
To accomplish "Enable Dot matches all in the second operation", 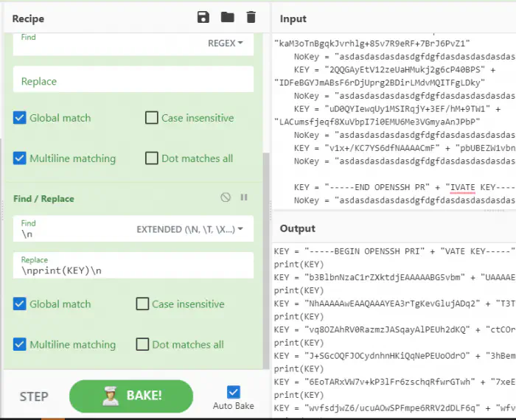I will tap(143, 344).
